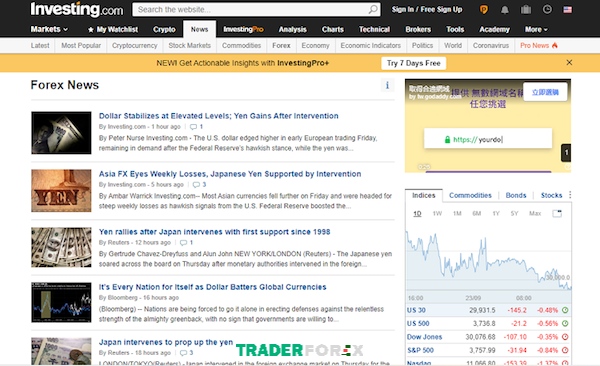Switch sidebar widget to Commodities tab

click(470, 195)
